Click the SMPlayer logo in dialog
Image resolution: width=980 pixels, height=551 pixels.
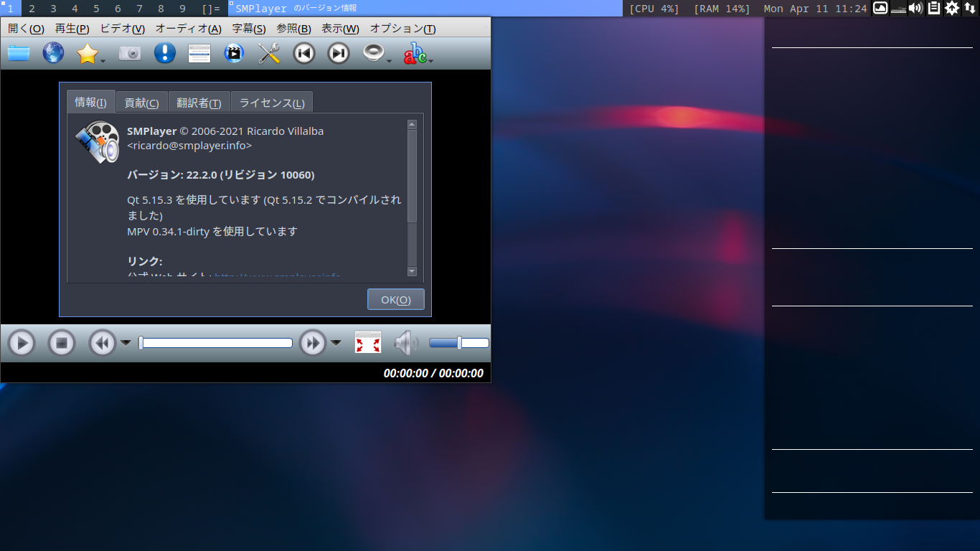point(97,142)
